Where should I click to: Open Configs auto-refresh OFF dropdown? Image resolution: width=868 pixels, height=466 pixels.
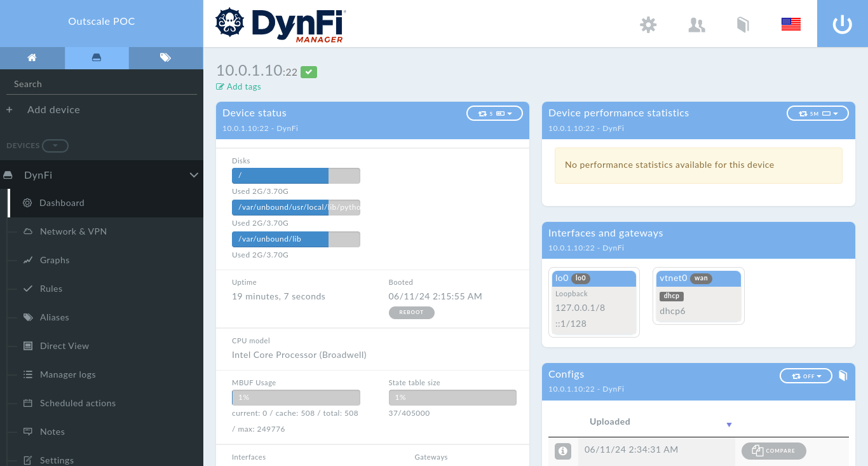pos(806,376)
